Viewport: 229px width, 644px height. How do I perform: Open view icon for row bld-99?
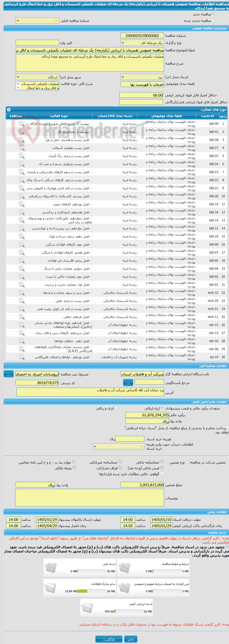pos(21,123)
